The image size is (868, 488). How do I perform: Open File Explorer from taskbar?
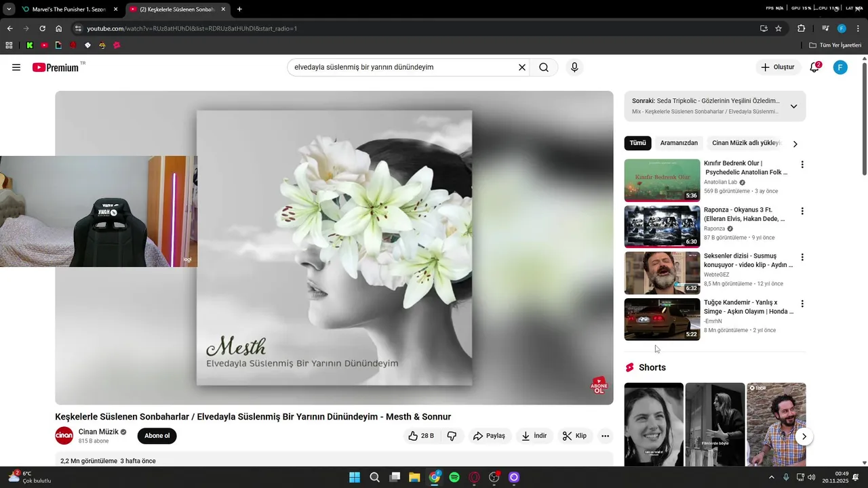(x=414, y=477)
